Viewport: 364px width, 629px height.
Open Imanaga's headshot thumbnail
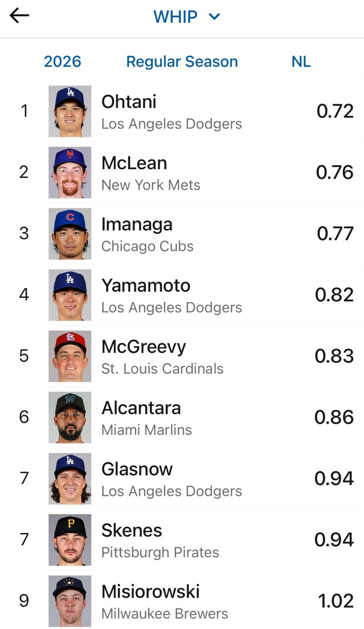click(70, 233)
